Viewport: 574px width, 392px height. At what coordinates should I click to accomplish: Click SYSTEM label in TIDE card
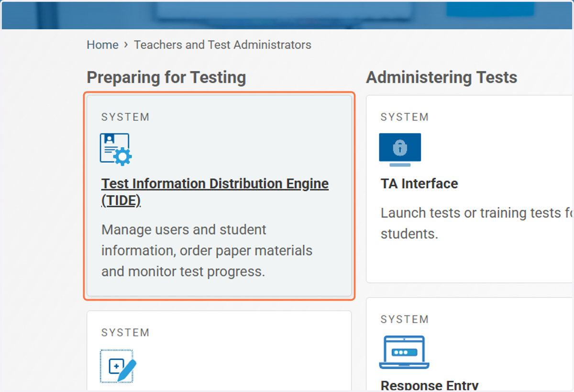[x=125, y=117]
